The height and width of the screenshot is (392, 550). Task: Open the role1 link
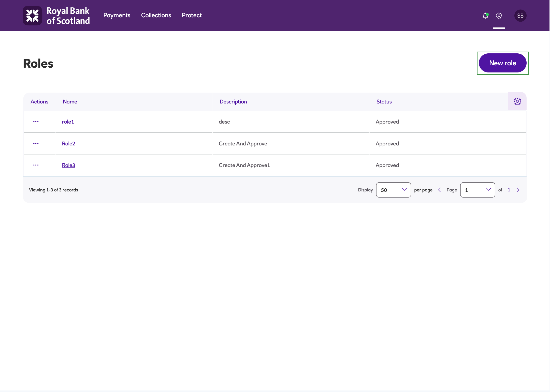68,122
